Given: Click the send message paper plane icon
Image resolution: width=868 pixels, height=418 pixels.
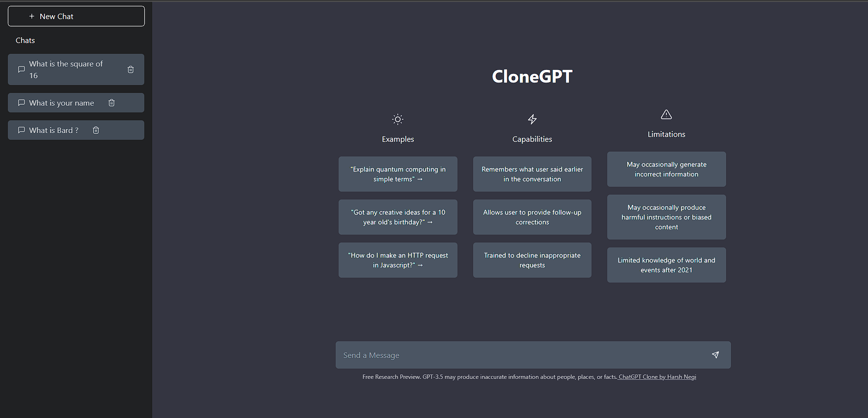Looking at the screenshot, I should click(715, 355).
